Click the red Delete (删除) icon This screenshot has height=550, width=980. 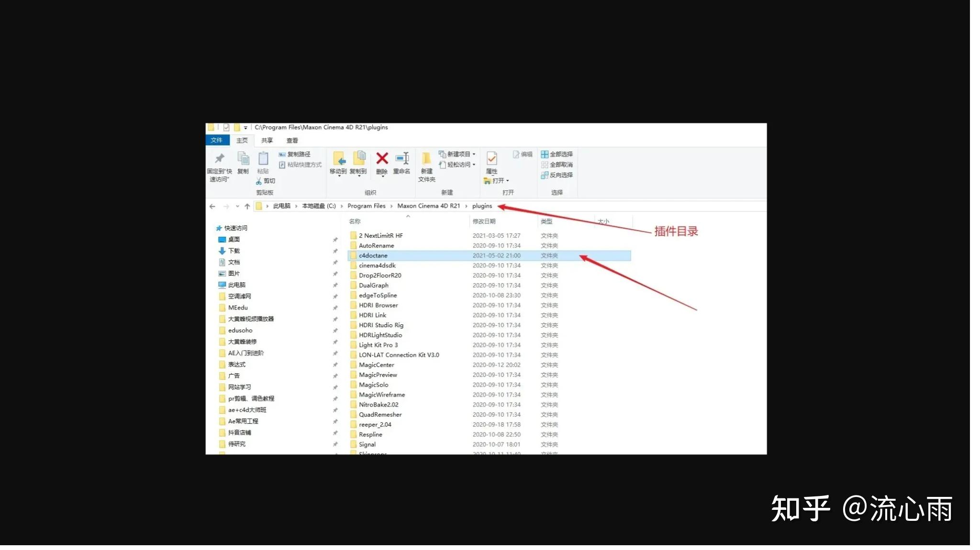(x=381, y=159)
